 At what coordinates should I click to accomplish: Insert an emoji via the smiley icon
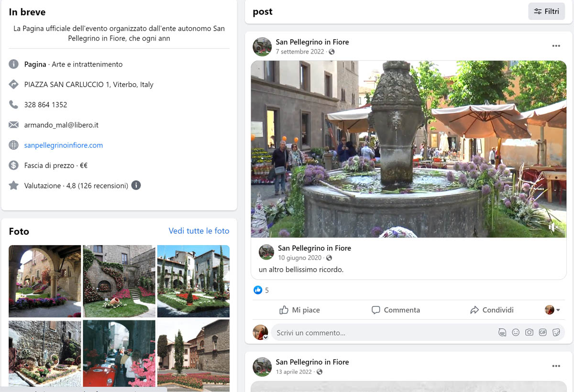[x=516, y=332]
